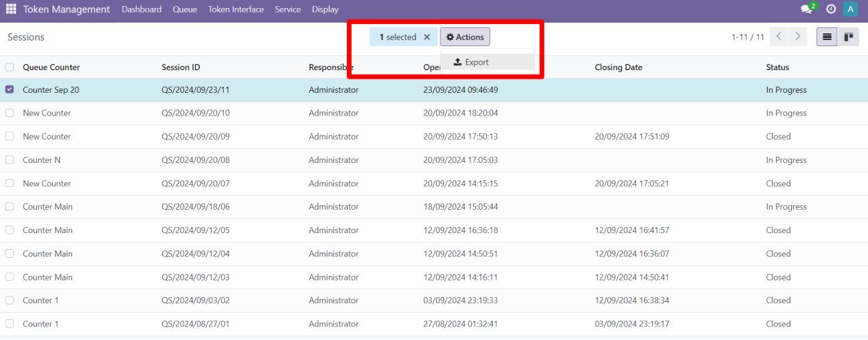Choose Export from the Actions menu
868x340 pixels.
pyautogui.click(x=472, y=62)
